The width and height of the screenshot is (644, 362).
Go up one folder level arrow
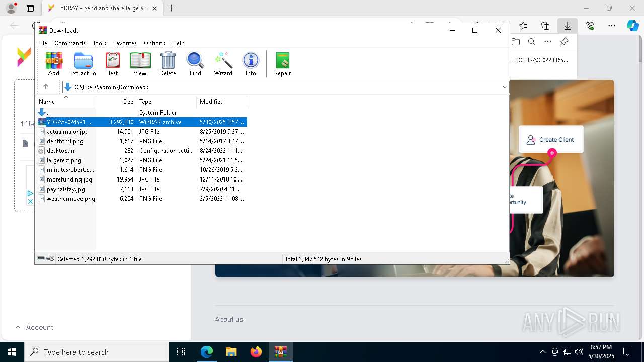pyautogui.click(x=46, y=87)
